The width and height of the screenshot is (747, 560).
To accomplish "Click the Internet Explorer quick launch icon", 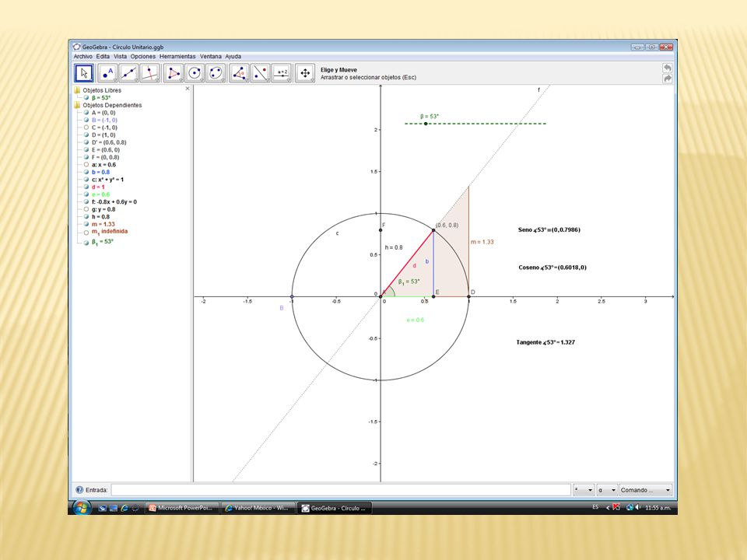I will pyautogui.click(x=124, y=508).
